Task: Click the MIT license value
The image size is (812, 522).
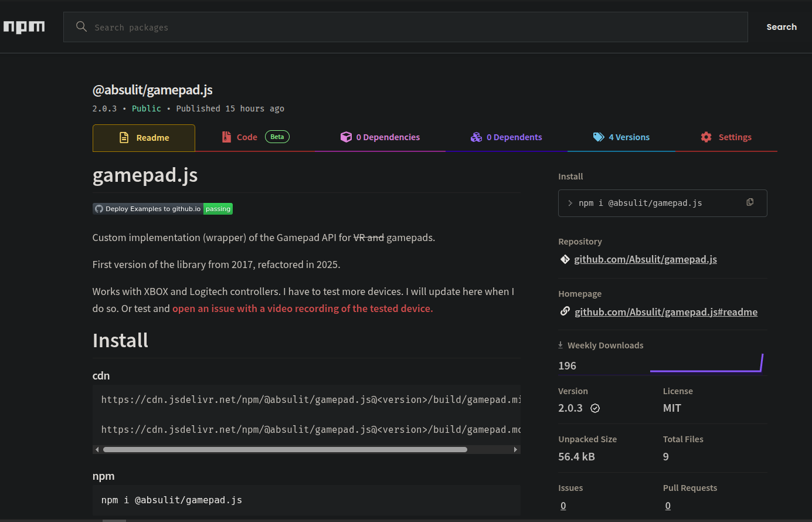Action: coord(672,408)
